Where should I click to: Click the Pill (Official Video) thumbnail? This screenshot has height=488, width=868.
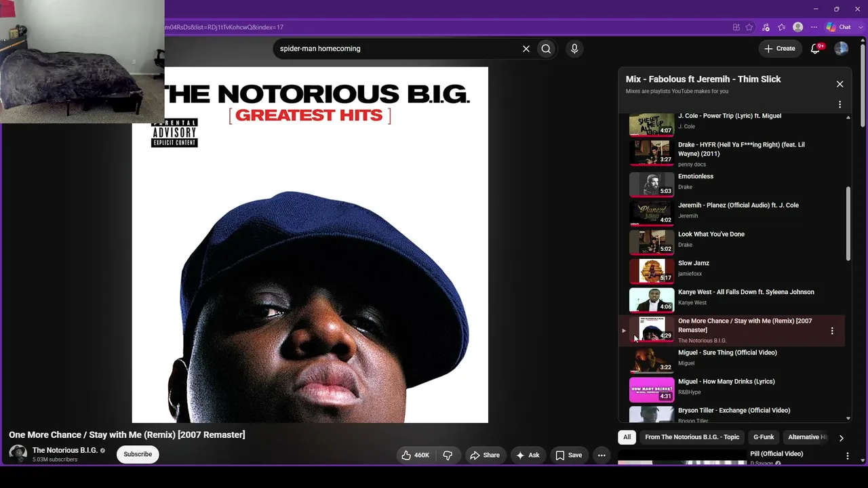tap(682, 457)
